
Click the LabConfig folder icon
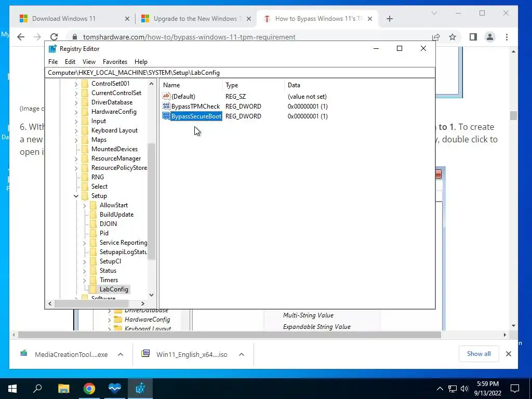click(94, 289)
